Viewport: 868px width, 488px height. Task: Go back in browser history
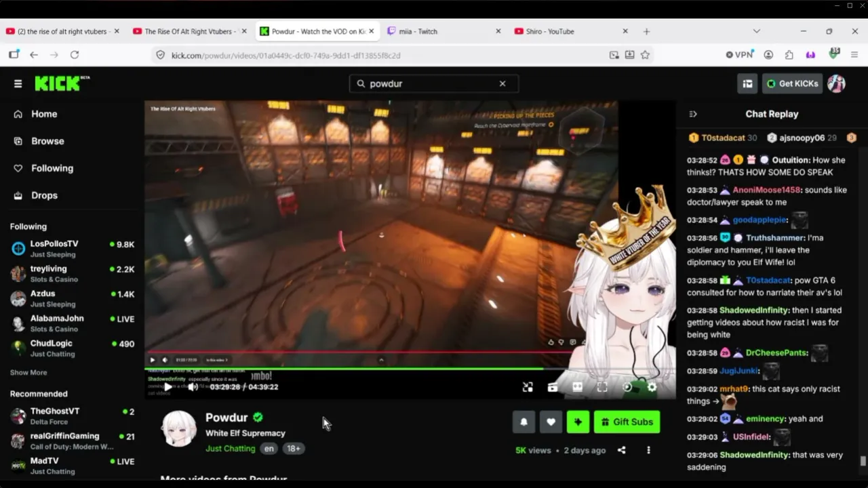34,55
